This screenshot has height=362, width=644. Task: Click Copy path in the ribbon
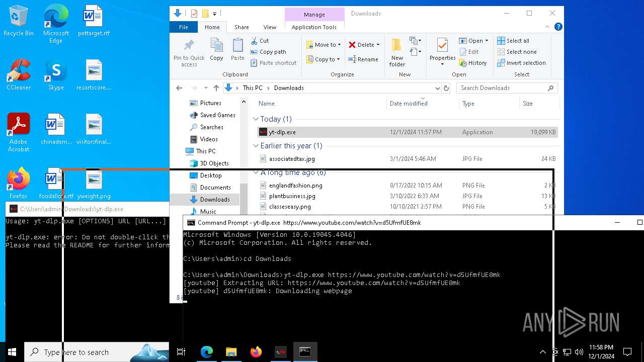[x=268, y=52]
